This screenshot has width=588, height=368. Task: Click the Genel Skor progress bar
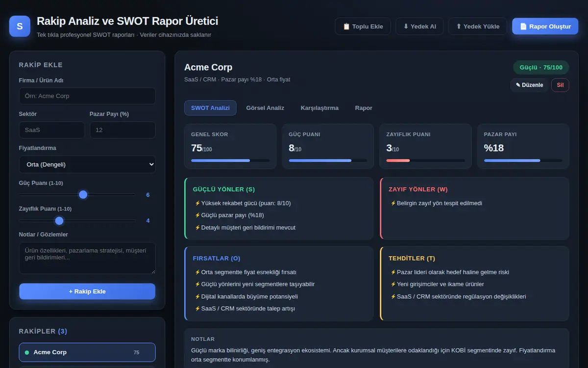(x=230, y=160)
